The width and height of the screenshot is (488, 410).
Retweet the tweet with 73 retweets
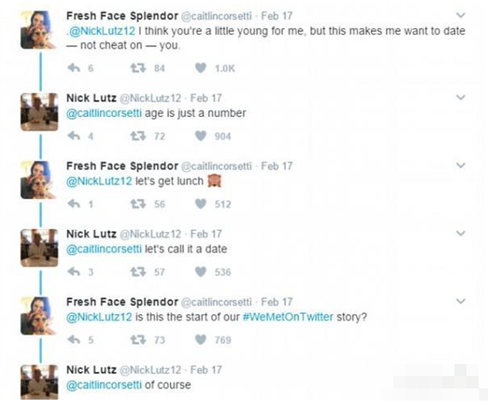[x=138, y=340]
